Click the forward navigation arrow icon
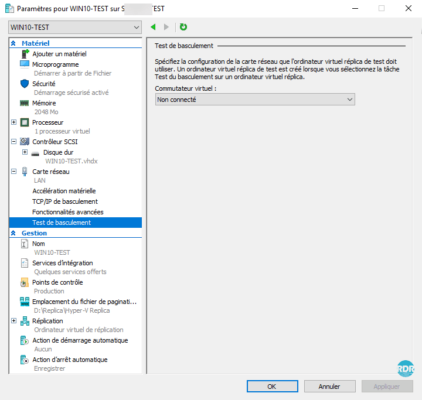This screenshot has height=400, width=422. click(x=166, y=27)
